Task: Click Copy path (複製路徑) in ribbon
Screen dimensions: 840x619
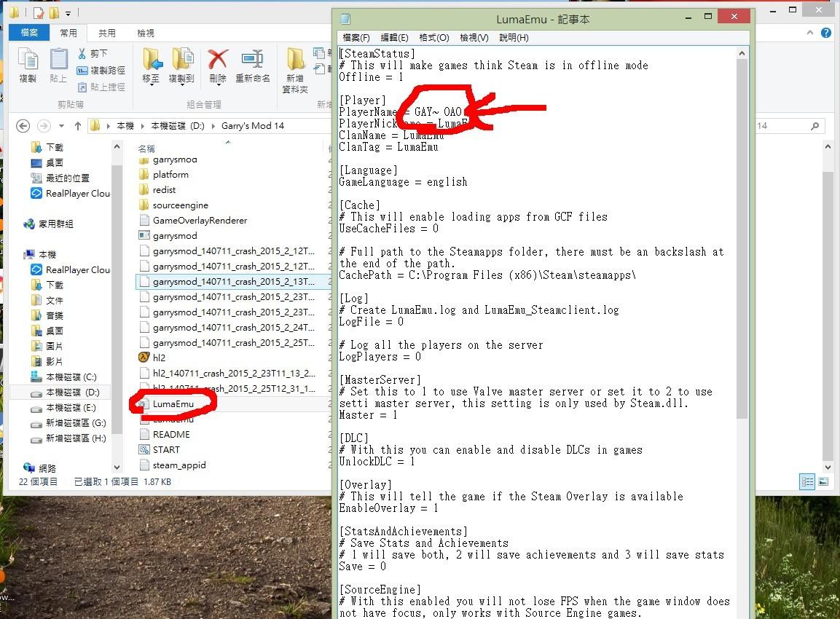Action: 101,70
